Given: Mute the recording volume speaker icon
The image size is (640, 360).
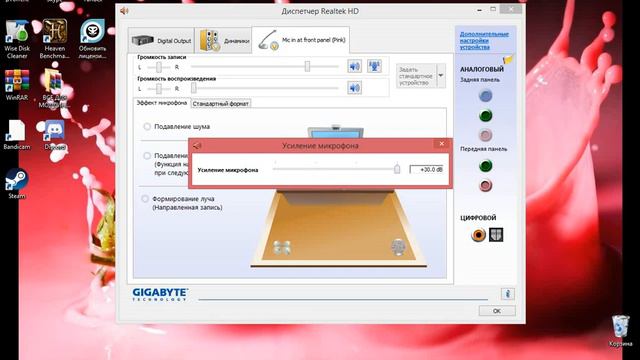Looking at the screenshot, I should (354, 66).
